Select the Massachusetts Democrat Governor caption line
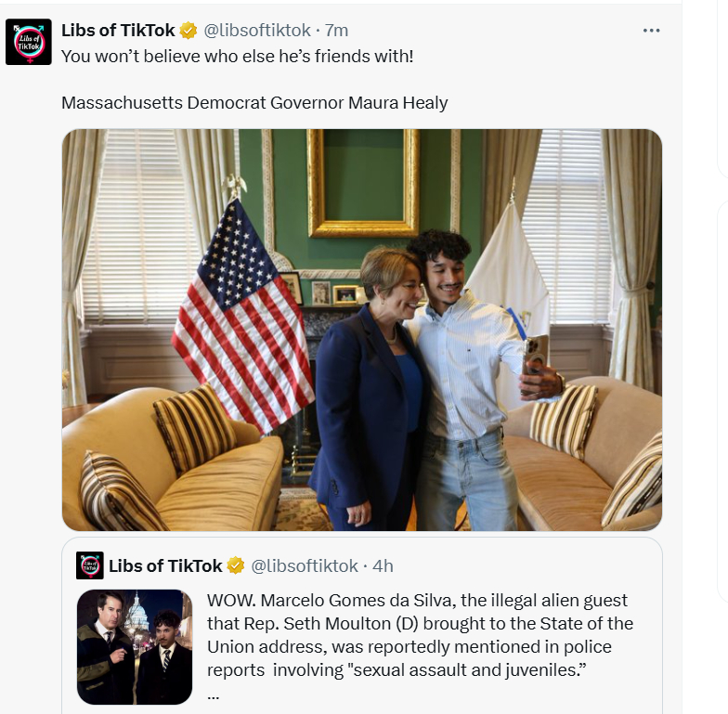728x714 pixels. pyautogui.click(x=254, y=102)
